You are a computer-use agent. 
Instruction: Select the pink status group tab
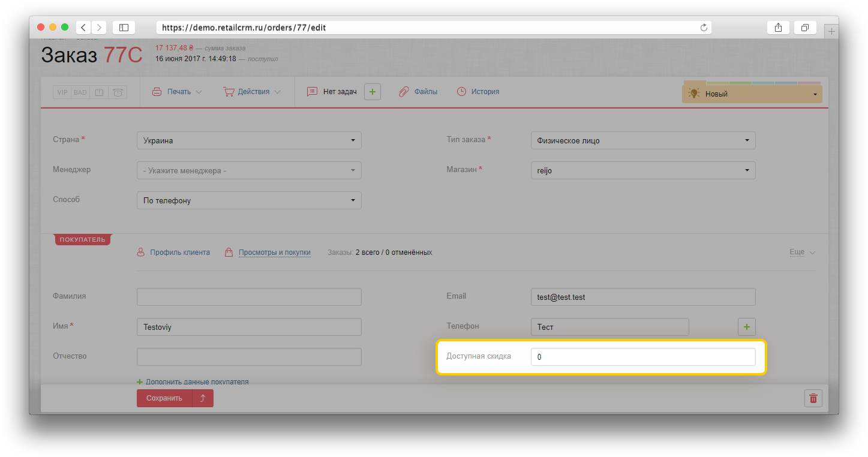[809, 83]
